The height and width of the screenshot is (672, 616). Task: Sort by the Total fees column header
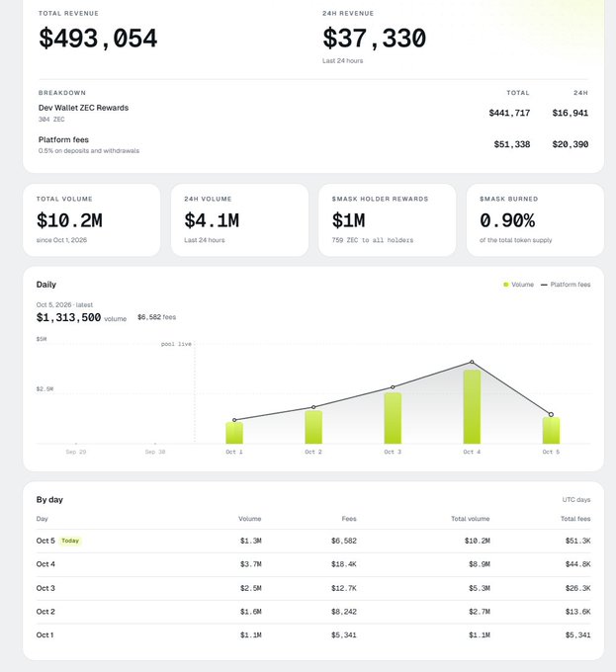click(x=575, y=519)
